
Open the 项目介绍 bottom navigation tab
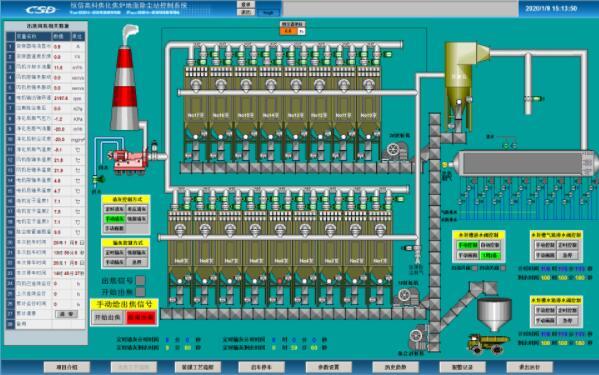(x=67, y=367)
